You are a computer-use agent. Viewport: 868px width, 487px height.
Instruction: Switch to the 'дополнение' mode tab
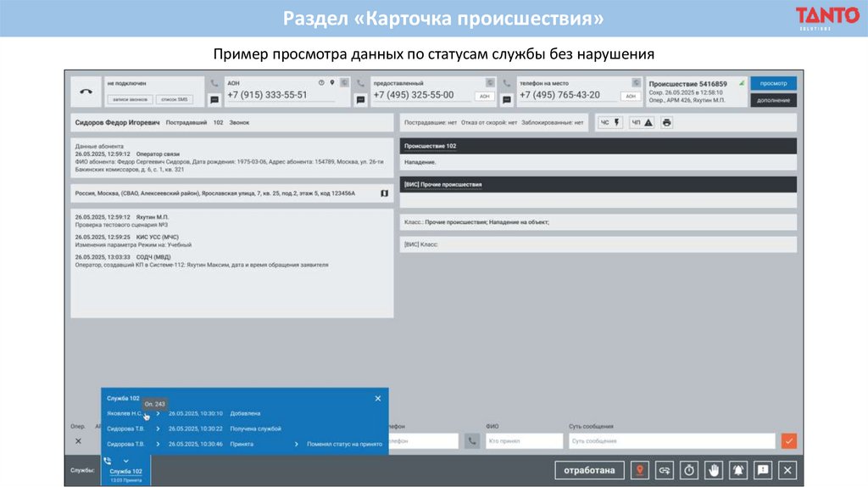click(x=773, y=100)
